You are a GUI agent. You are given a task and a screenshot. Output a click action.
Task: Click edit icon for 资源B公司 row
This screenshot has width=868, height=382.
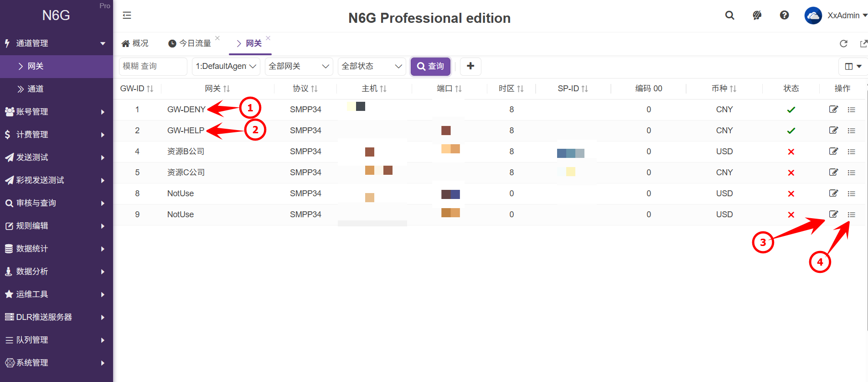point(833,152)
